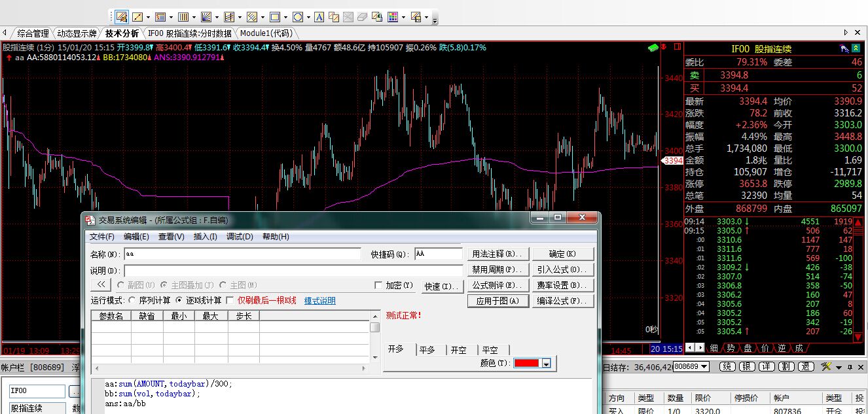Select the 逐K线计算 run mode radio
This screenshot has height=414, width=868.
[179, 300]
